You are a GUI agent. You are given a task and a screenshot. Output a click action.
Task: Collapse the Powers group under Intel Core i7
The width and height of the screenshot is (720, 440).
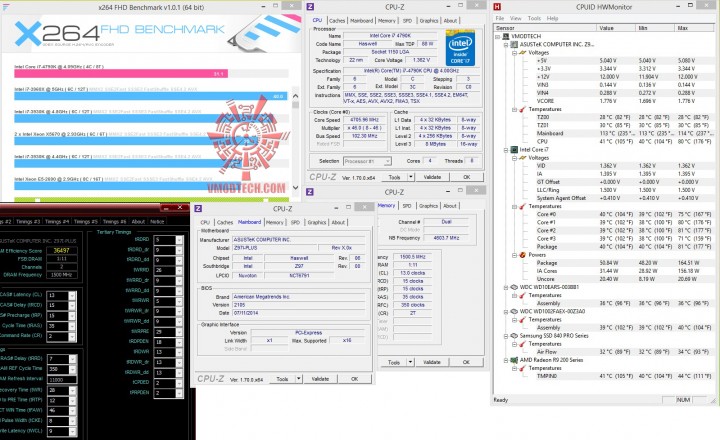click(515, 255)
